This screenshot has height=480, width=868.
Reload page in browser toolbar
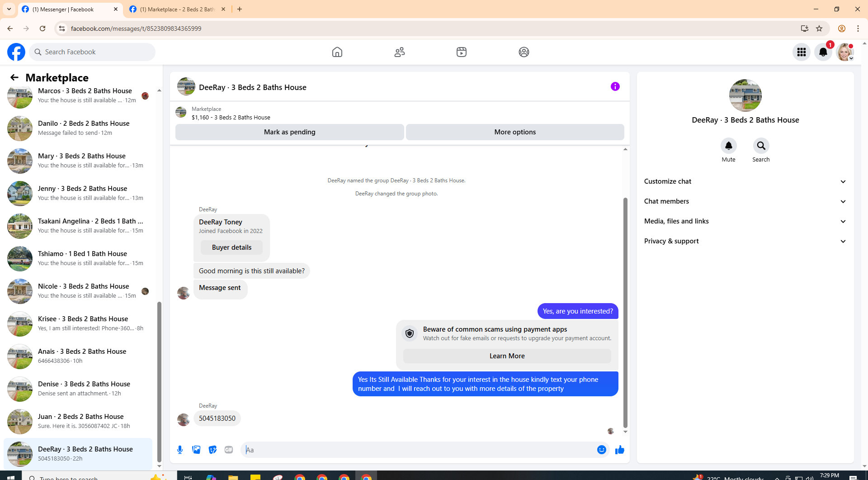[x=42, y=29]
